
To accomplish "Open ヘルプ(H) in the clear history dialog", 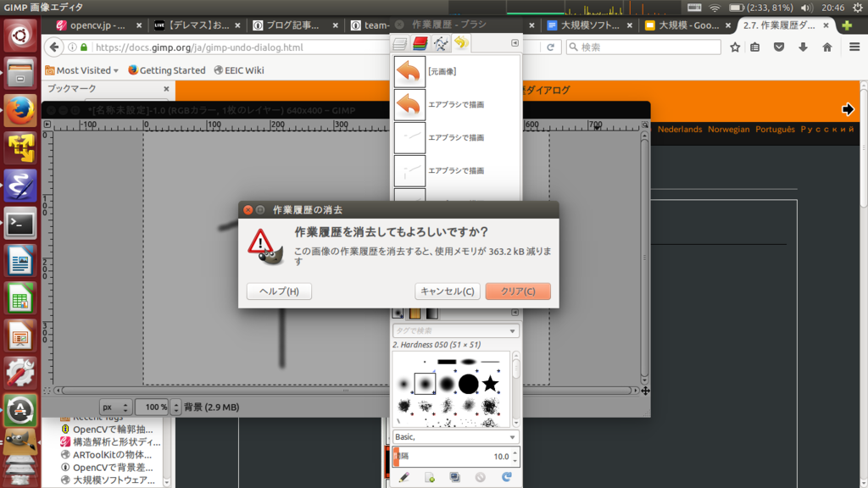I will tap(279, 291).
